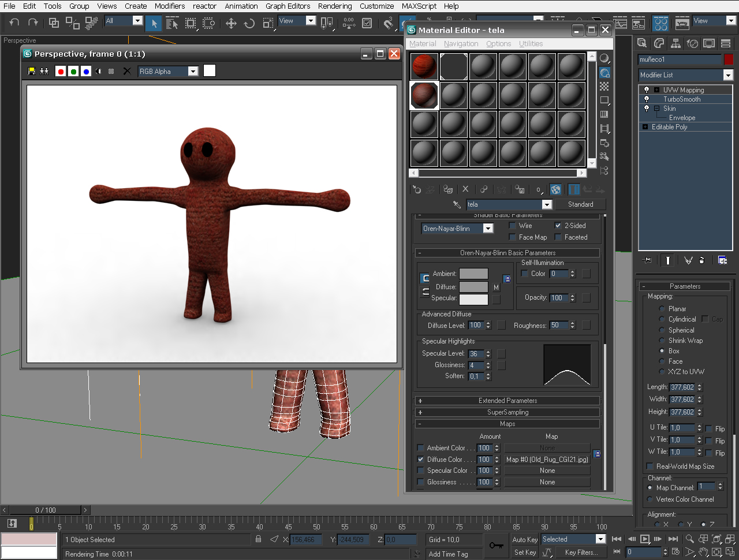Click the checkered Background icon in Material Editor

604,87
